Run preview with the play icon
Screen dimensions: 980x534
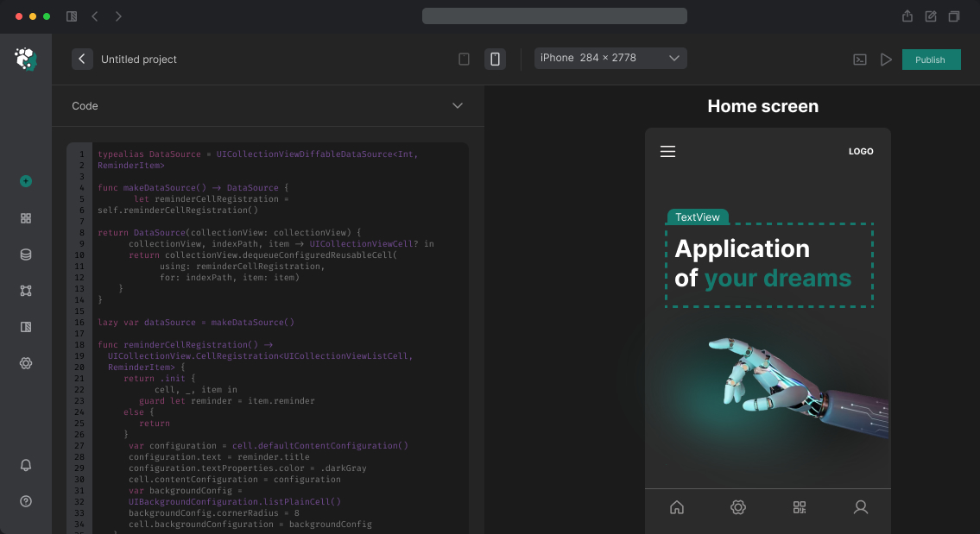886,60
